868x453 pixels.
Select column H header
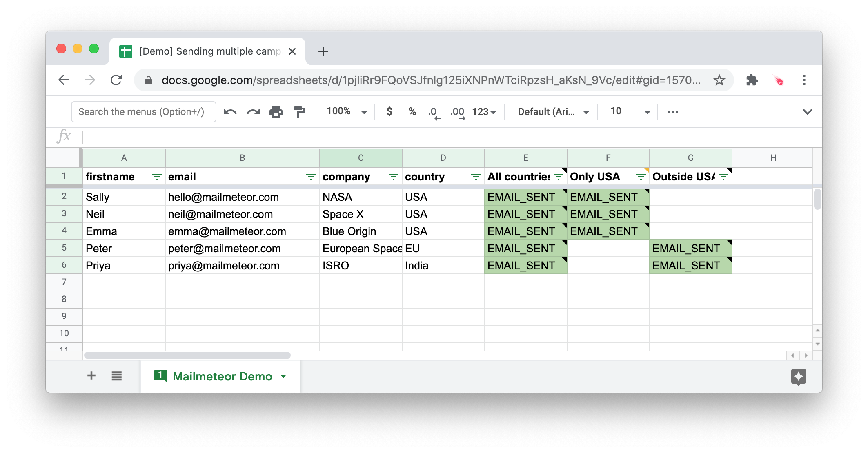(773, 158)
